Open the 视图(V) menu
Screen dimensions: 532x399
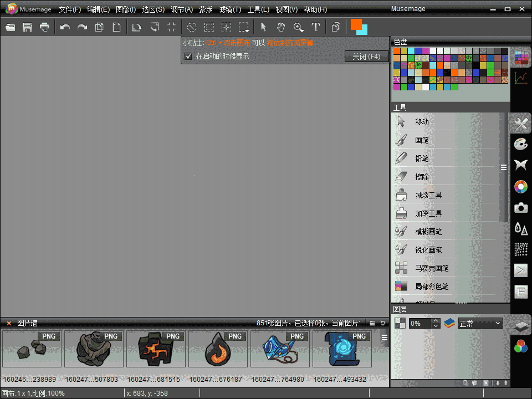[x=286, y=9]
